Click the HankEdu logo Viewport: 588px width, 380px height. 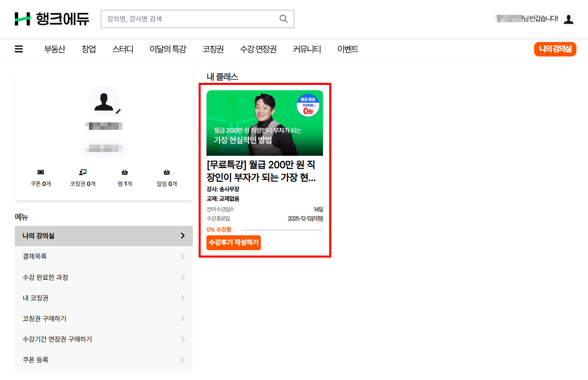(52, 19)
